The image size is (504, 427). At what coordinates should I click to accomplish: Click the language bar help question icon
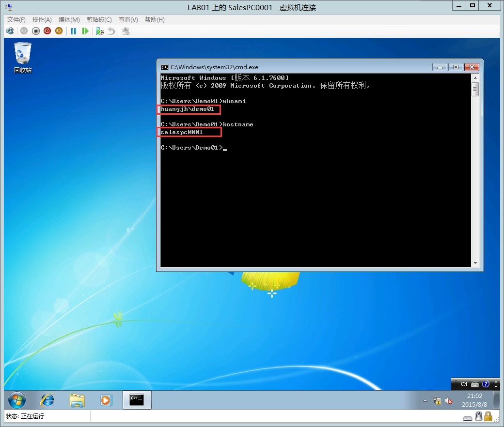click(x=486, y=383)
